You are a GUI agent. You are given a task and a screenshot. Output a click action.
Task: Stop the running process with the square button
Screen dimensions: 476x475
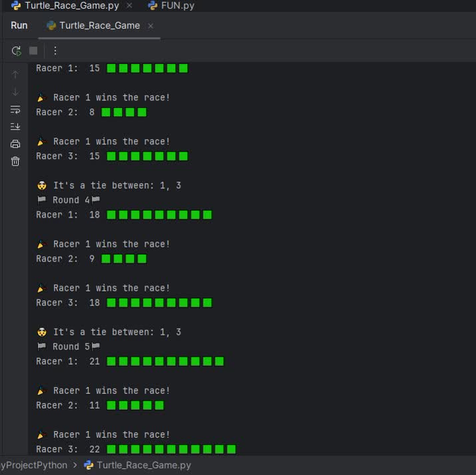[x=33, y=51]
